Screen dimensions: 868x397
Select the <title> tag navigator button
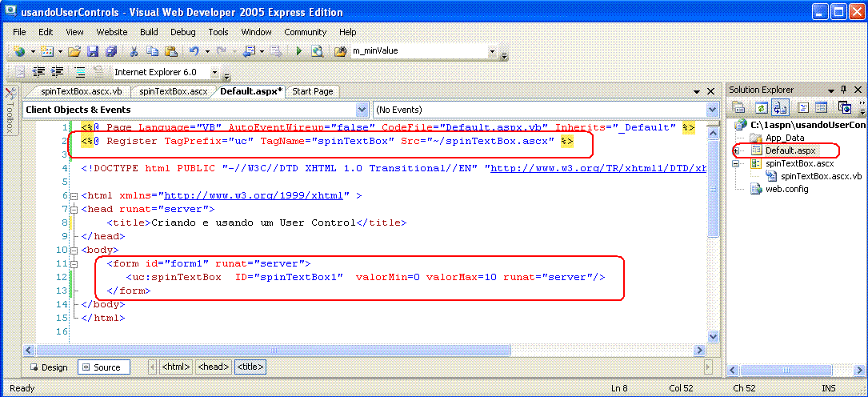[x=250, y=367]
